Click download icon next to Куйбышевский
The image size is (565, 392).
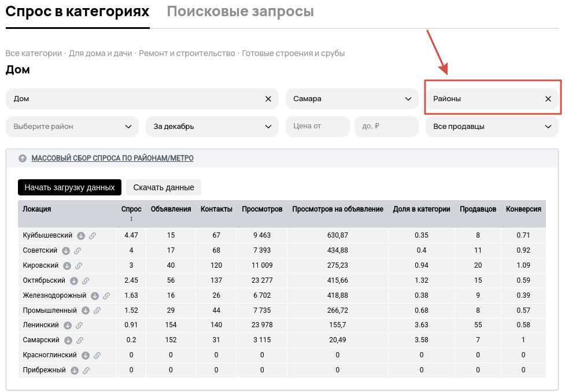tap(81, 236)
